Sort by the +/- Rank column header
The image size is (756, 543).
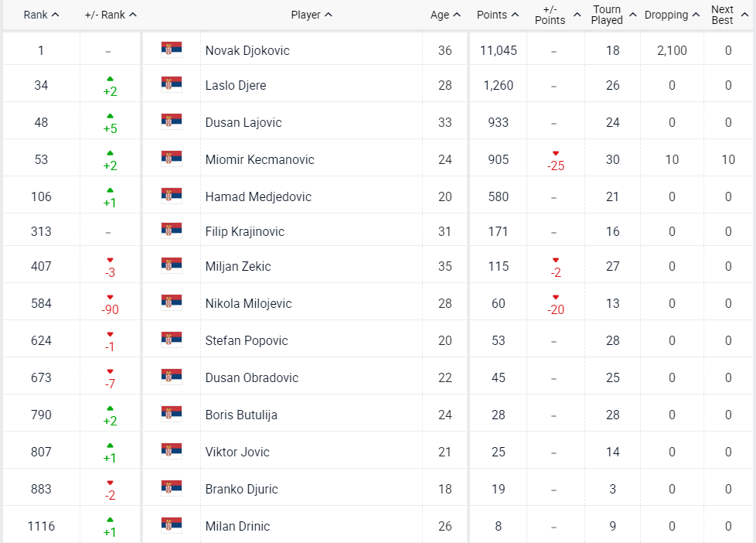pyautogui.click(x=111, y=15)
